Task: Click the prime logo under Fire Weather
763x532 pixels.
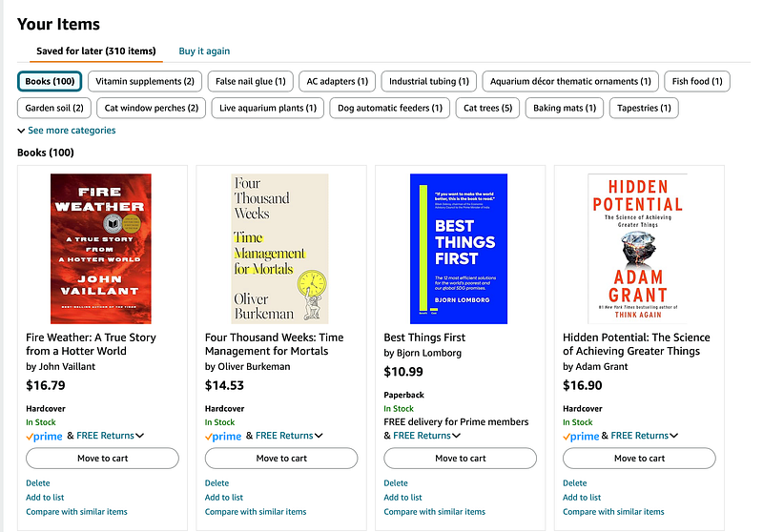Action: coord(44,437)
